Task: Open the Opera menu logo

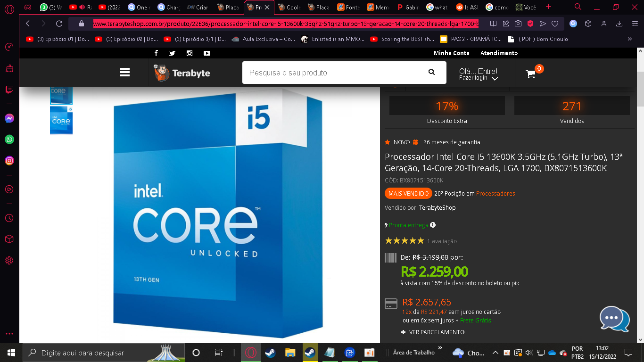Action: (9, 8)
